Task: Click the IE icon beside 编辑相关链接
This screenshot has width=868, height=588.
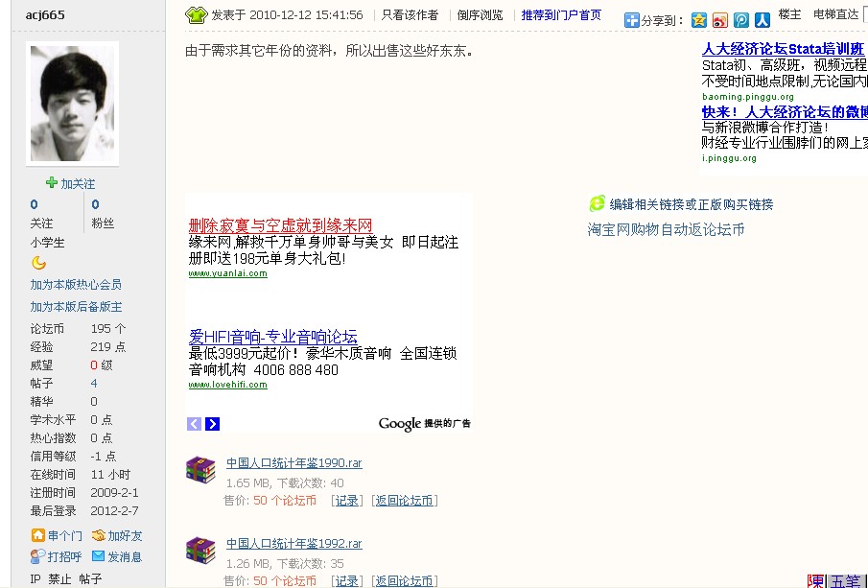Action: [597, 203]
